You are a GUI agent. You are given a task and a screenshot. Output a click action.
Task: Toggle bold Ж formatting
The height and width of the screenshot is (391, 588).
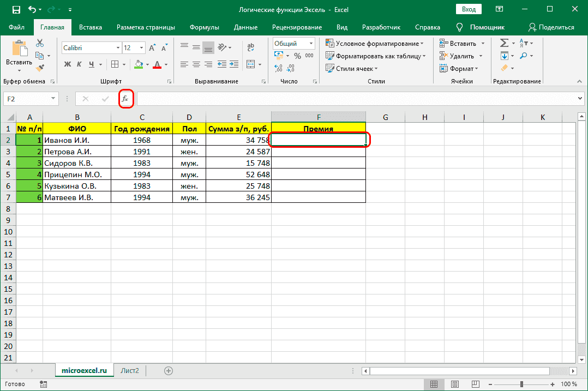(x=68, y=64)
